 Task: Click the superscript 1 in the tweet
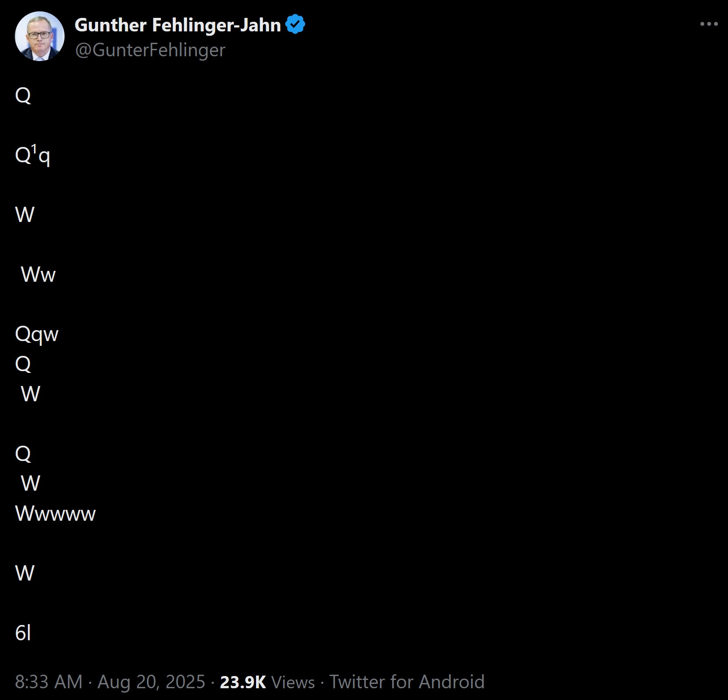pos(34,149)
